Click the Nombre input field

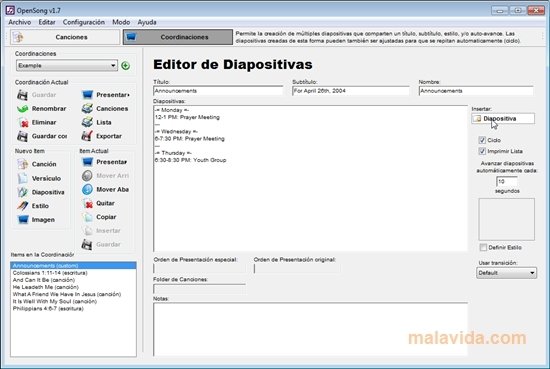tap(476, 91)
